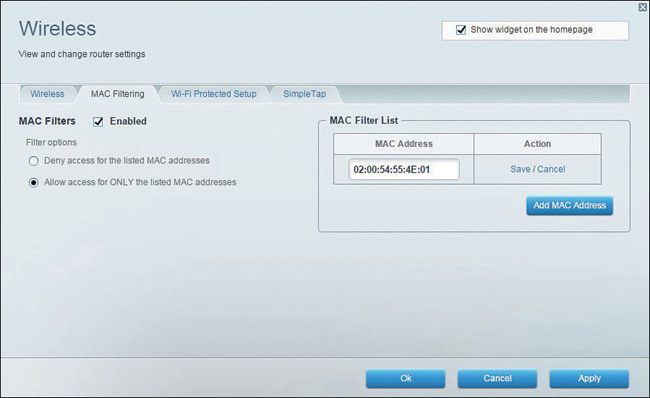Select Deny access for the listed MAC addresses

34,161
